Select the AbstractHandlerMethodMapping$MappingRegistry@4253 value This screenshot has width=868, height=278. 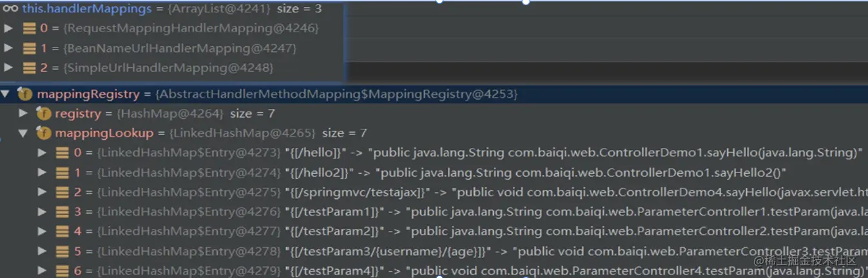pyautogui.click(x=336, y=94)
